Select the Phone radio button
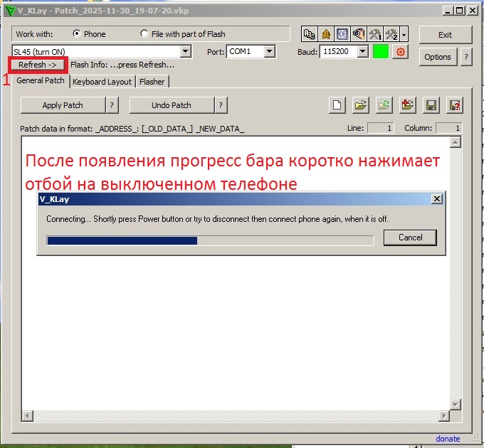 pos(77,34)
